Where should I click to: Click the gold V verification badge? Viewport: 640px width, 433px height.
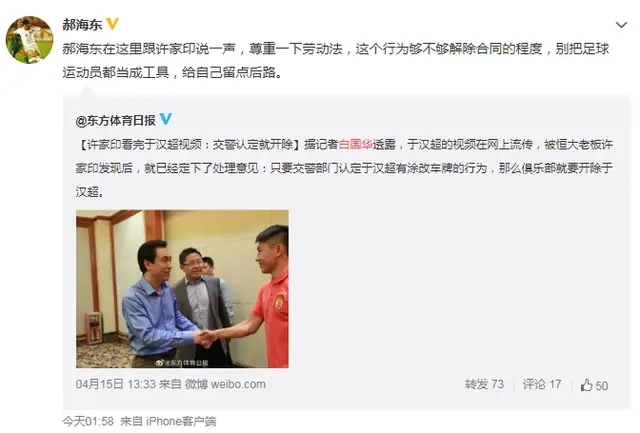pos(112,24)
